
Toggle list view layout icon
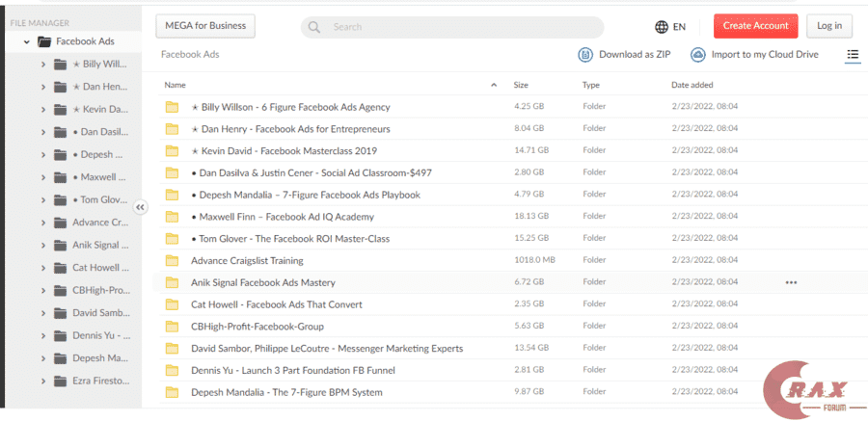point(852,55)
